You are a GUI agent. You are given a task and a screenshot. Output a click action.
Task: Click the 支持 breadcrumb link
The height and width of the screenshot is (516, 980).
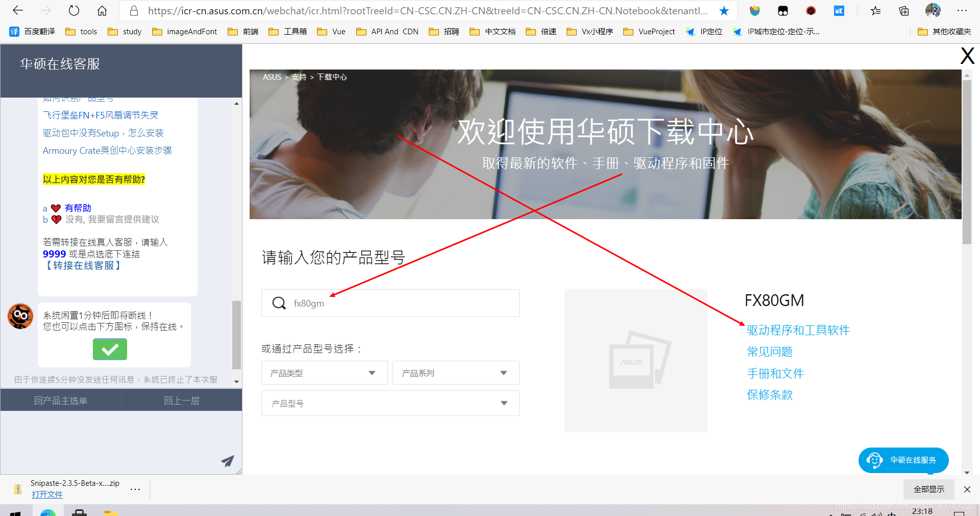point(299,77)
